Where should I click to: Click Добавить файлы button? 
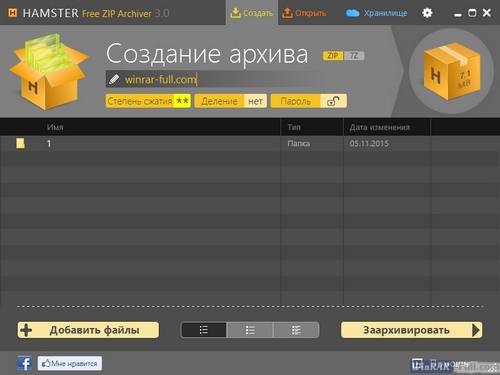(88, 330)
